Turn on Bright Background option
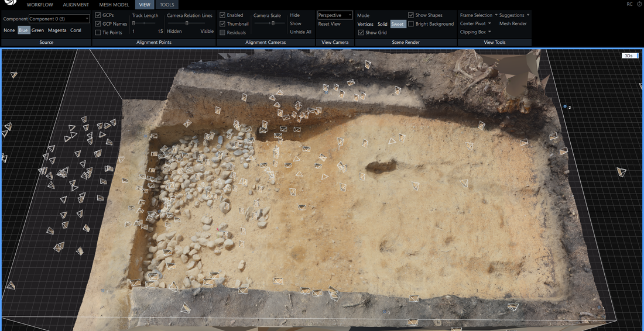The height and width of the screenshot is (331, 644). [411, 24]
